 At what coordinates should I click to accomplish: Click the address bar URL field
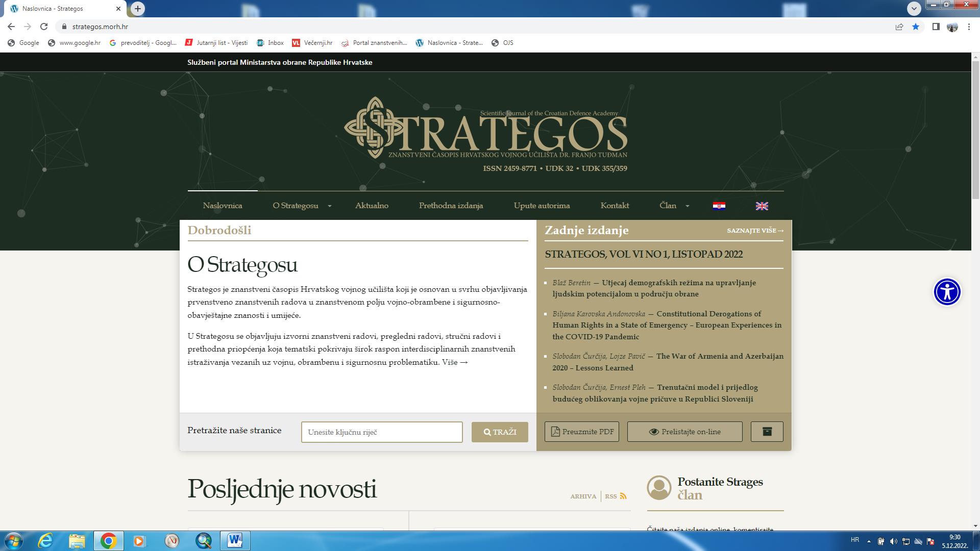point(475,27)
